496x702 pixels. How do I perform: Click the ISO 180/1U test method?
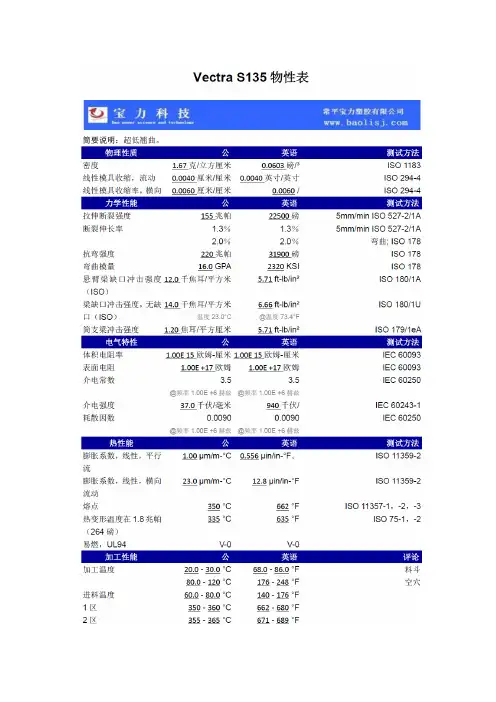point(399,304)
